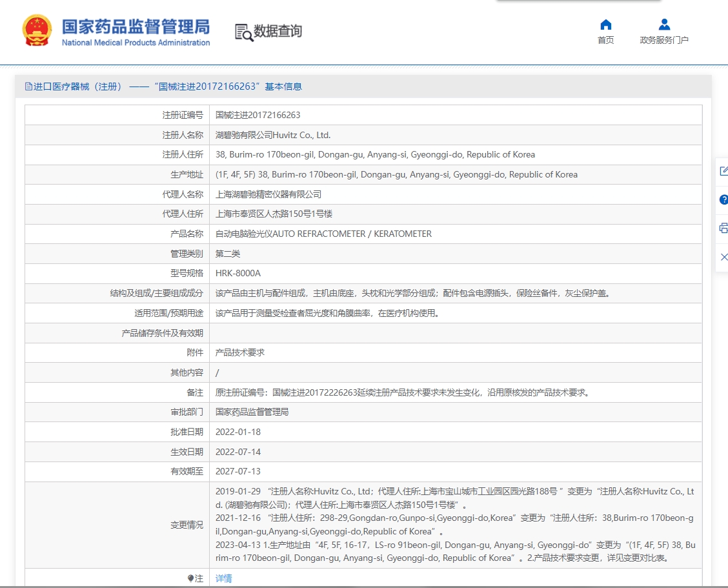This screenshot has width=728, height=588.
Task: Go to 首页 home icon
Action: coord(605,24)
